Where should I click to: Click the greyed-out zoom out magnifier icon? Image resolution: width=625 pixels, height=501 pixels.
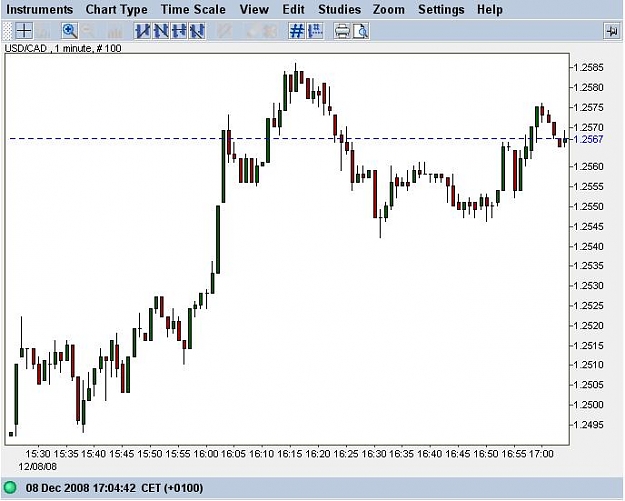(88, 31)
